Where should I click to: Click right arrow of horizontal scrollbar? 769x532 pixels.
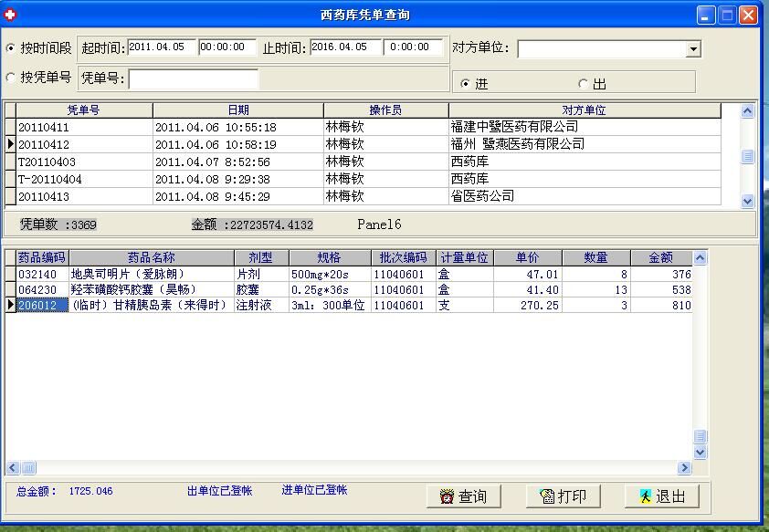pyautogui.click(x=684, y=468)
